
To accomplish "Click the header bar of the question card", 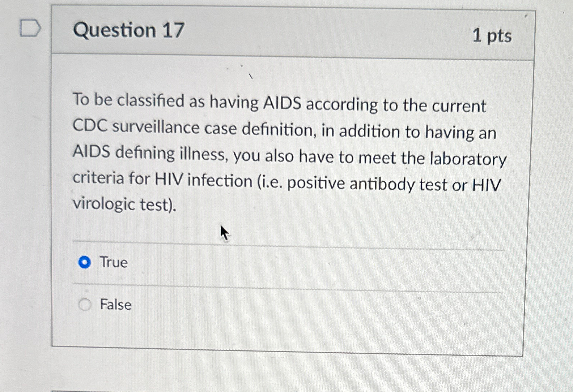I will click(289, 31).
